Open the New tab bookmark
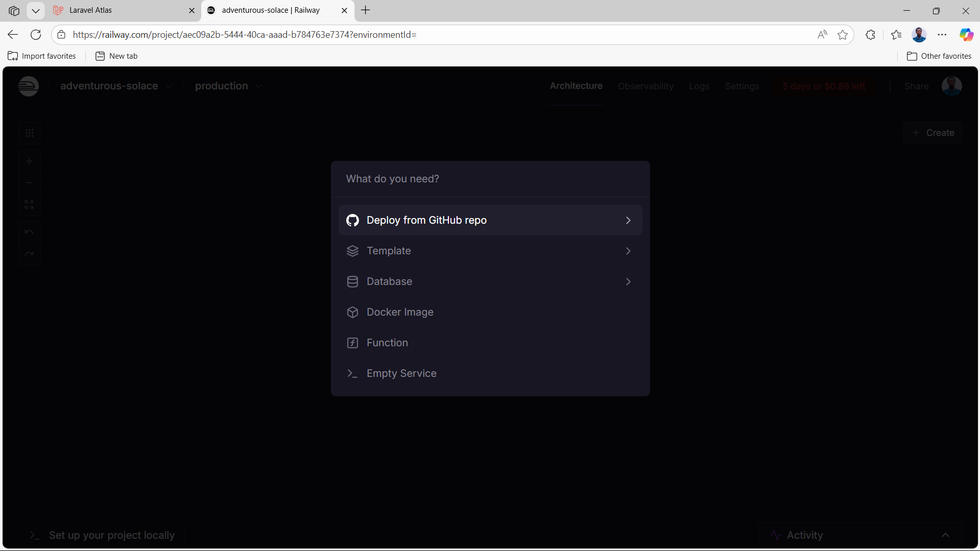 [x=116, y=56]
